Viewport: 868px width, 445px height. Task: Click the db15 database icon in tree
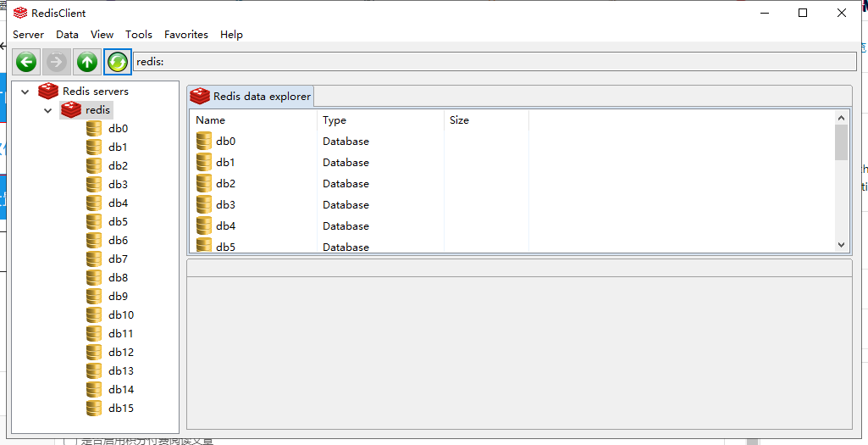[94, 409]
